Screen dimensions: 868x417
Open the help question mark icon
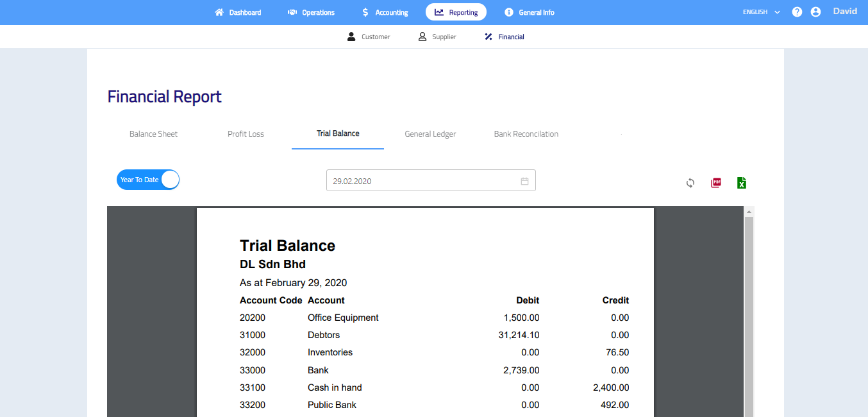click(797, 12)
